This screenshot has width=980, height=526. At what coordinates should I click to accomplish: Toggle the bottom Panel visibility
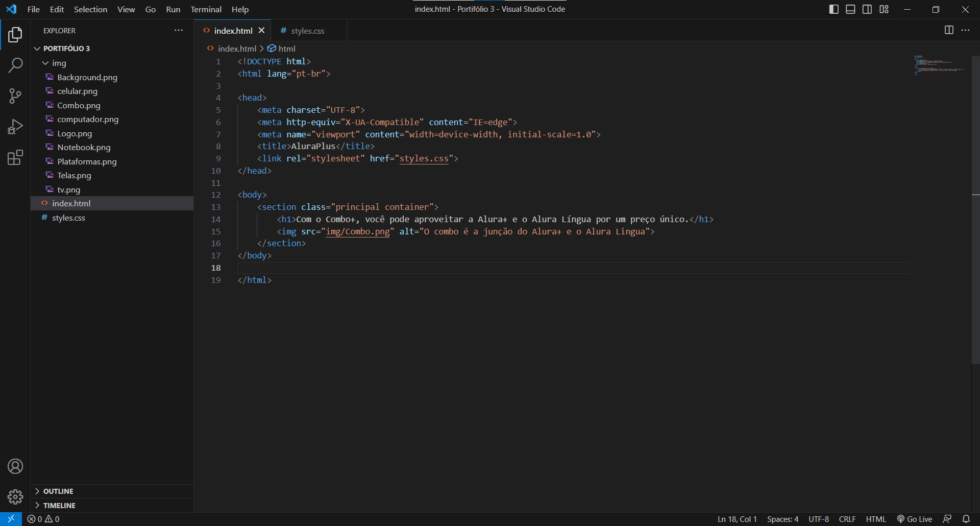(850, 9)
